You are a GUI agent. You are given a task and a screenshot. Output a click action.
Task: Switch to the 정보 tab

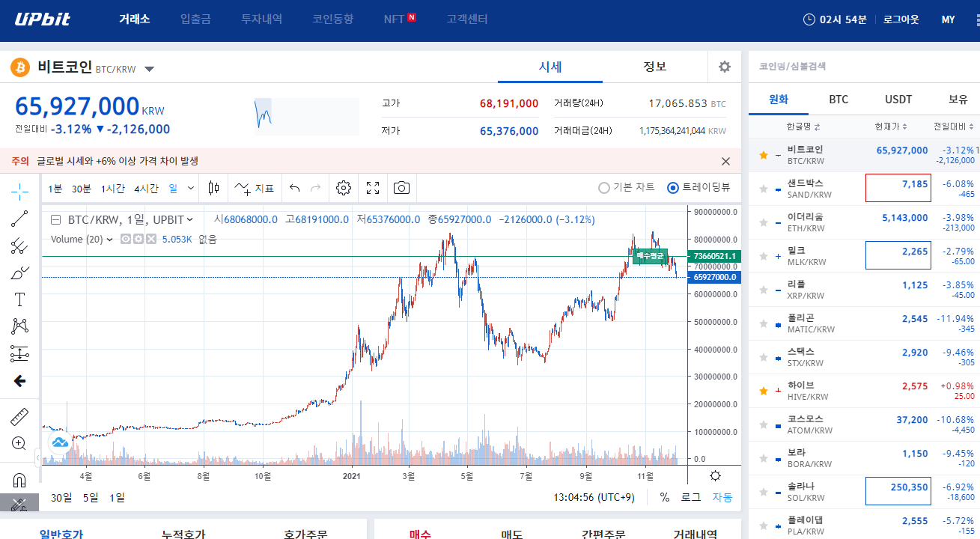pos(655,67)
